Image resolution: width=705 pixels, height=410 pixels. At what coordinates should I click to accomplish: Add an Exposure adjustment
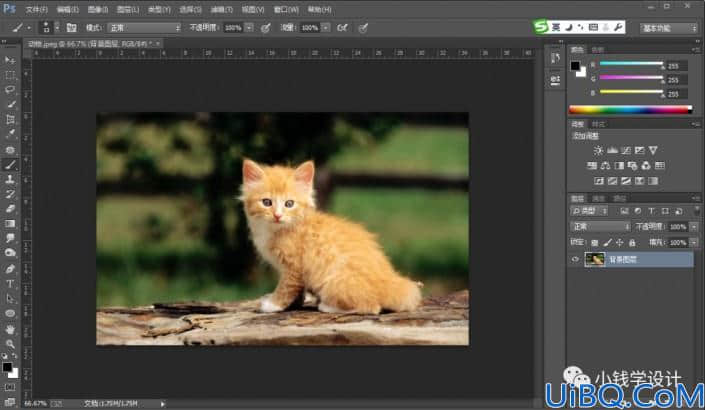pos(639,150)
